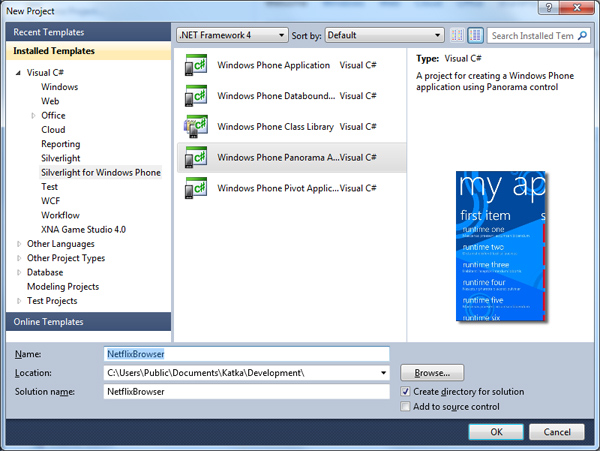Click the Windows Phone Panorama template icon
Screen dimensions: 600x451
coord(196,157)
